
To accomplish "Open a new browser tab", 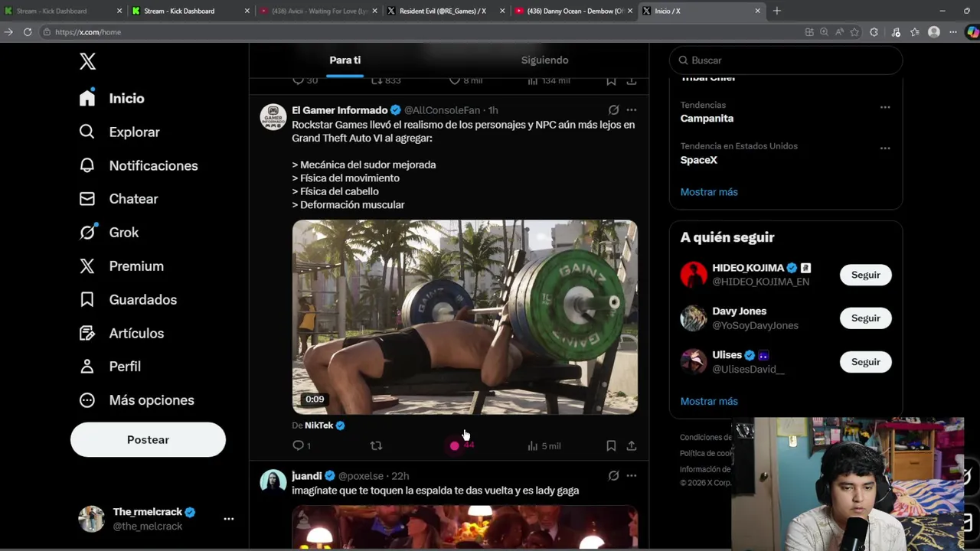I will (x=776, y=11).
